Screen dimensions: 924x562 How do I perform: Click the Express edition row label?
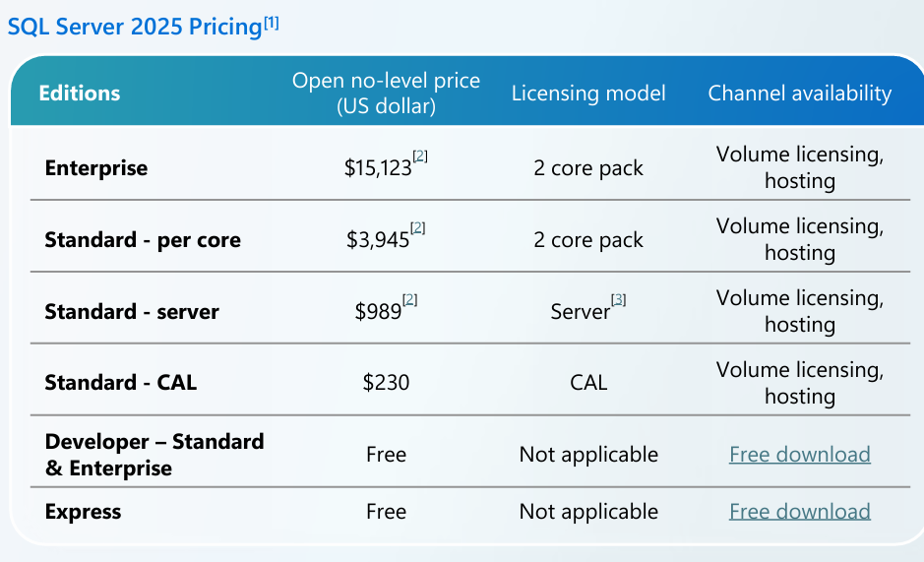[x=84, y=512]
